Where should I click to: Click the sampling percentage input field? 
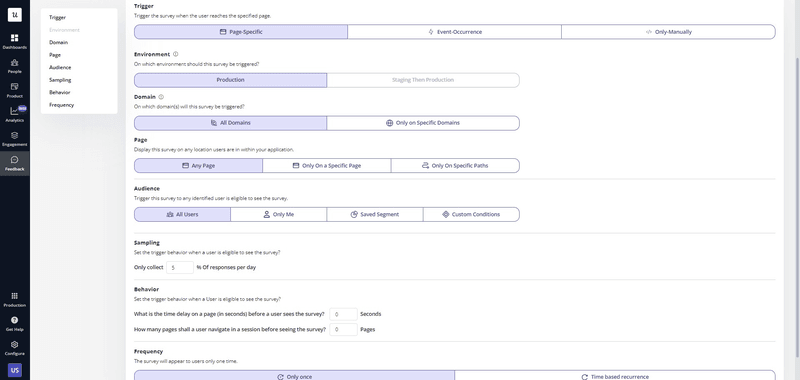coord(180,267)
